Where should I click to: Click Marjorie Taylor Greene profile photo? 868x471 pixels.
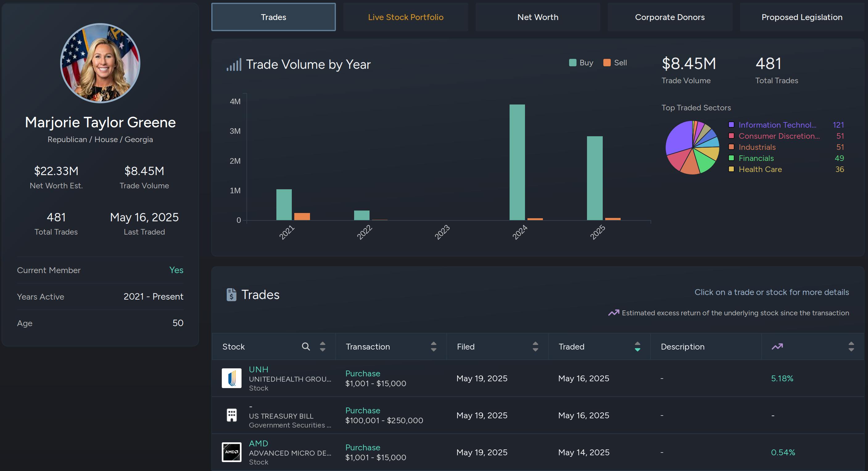(100, 63)
